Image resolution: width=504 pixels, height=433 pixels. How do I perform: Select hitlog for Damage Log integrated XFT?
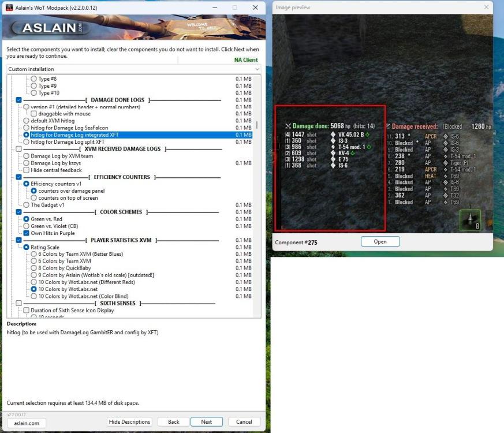27,135
